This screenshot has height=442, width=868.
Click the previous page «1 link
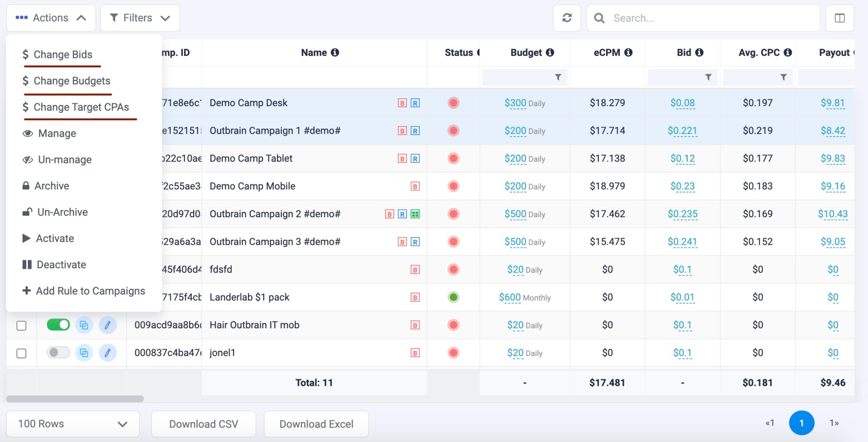pos(770,423)
